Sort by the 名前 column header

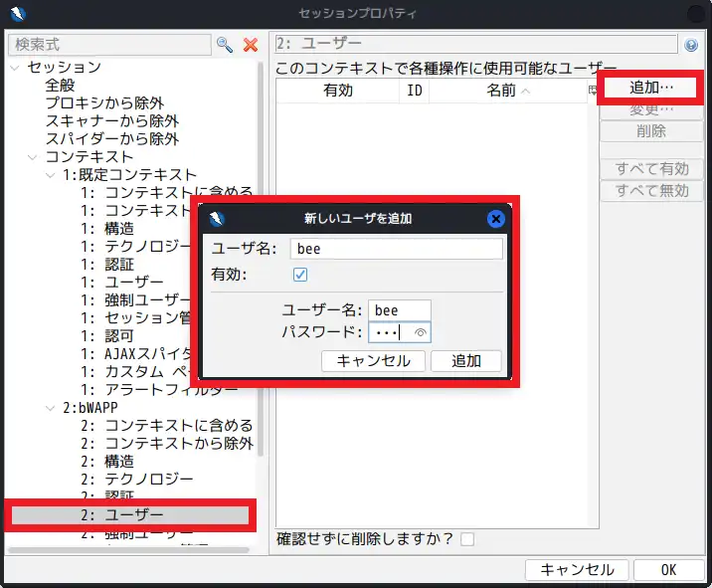click(508, 91)
